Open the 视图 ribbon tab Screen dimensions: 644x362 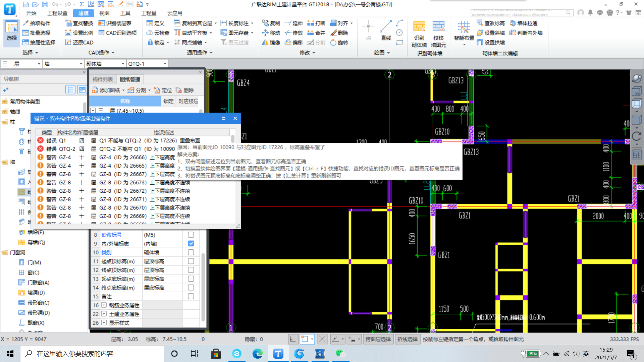(104, 13)
